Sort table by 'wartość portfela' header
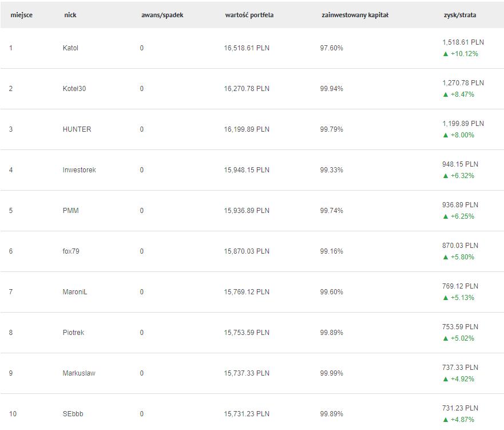This screenshot has height=430, width=504. [249, 15]
